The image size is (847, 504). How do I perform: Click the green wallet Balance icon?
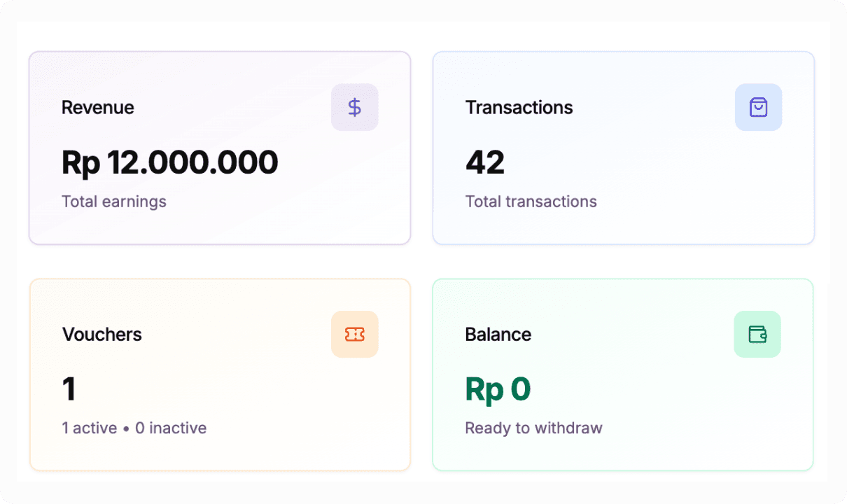tap(757, 335)
